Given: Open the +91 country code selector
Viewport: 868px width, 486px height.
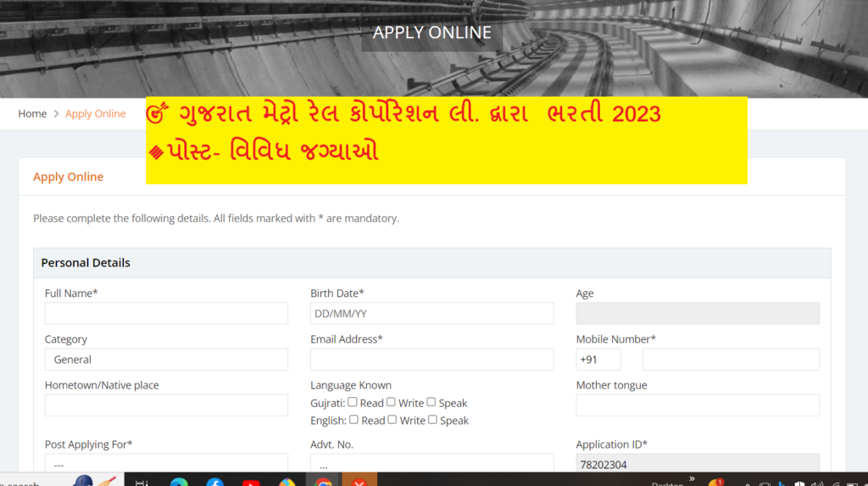Looking at the screenshot, I should tap(598, 359).
